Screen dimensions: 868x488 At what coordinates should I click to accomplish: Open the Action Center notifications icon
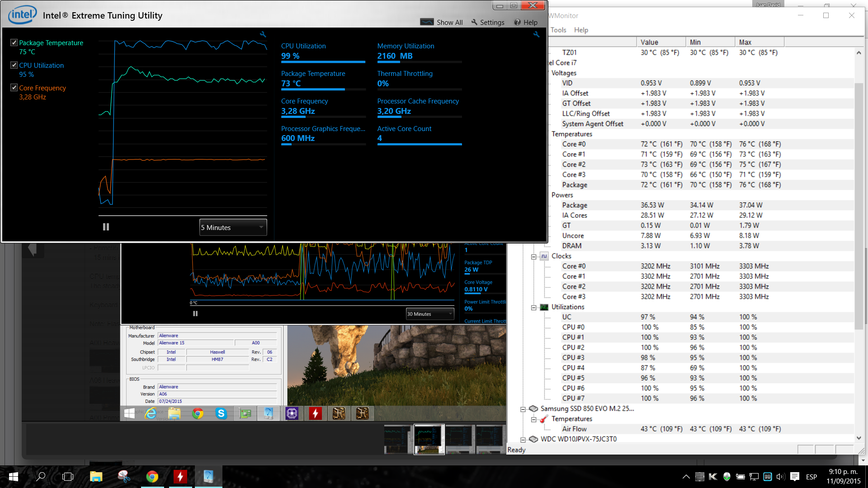tap(795, 477)
